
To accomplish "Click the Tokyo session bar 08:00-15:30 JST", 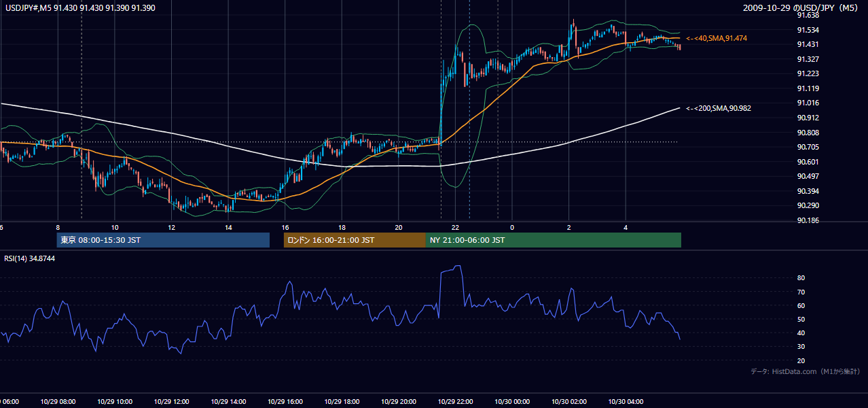I will click(x=163, y=240).
